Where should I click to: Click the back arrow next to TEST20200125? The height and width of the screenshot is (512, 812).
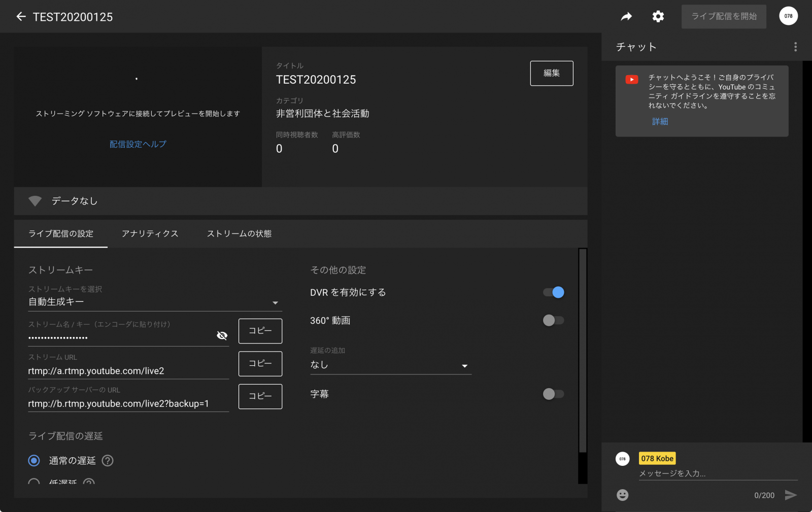[21, 17]
